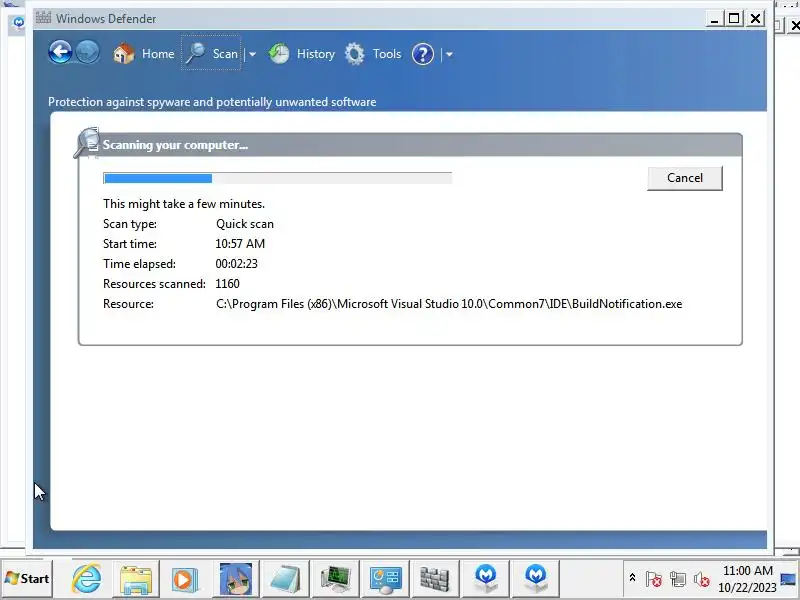This screenshot has height=600, width=800.
Task: Open the first Malwarebytes taskbar icon
Action: (x=486, y=579)
